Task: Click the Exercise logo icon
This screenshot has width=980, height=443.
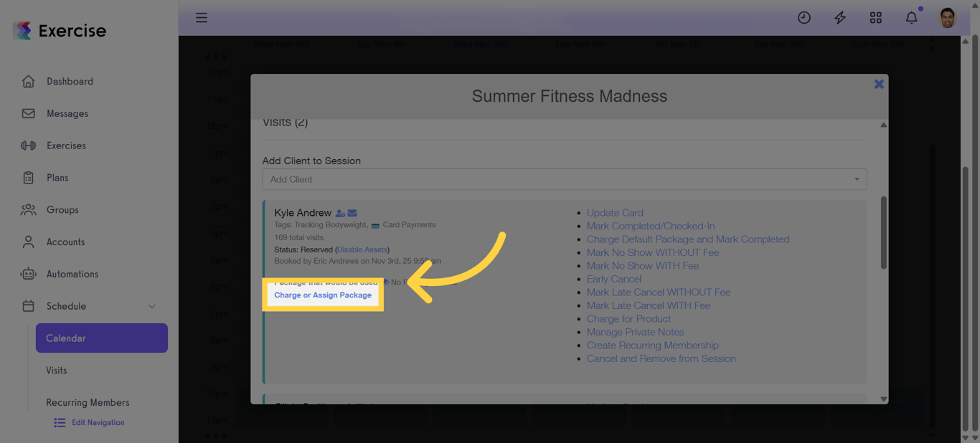Action: 22,30
